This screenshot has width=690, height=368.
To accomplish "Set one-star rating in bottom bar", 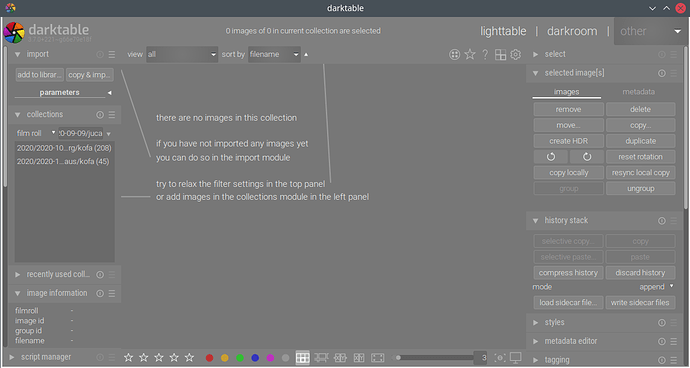I will click(x=128, y=357).
